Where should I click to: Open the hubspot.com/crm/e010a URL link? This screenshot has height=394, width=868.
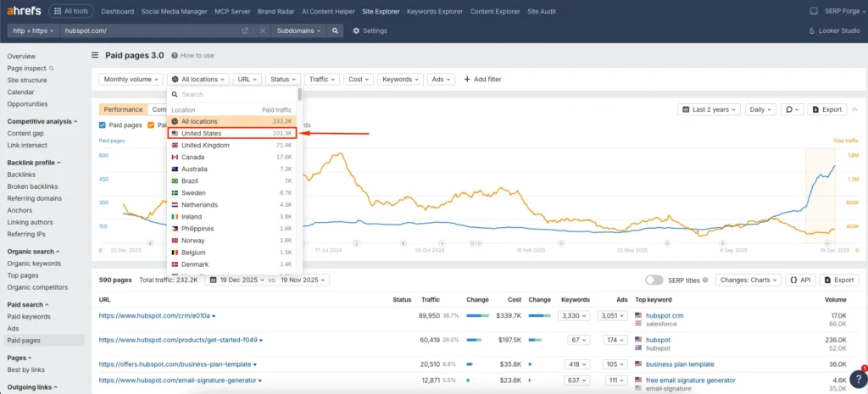pyautogui.click(x=154, y=315)
